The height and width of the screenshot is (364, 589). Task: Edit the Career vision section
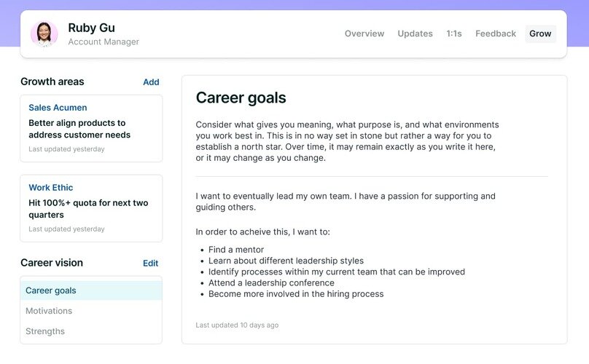click(x=151, y=264)
